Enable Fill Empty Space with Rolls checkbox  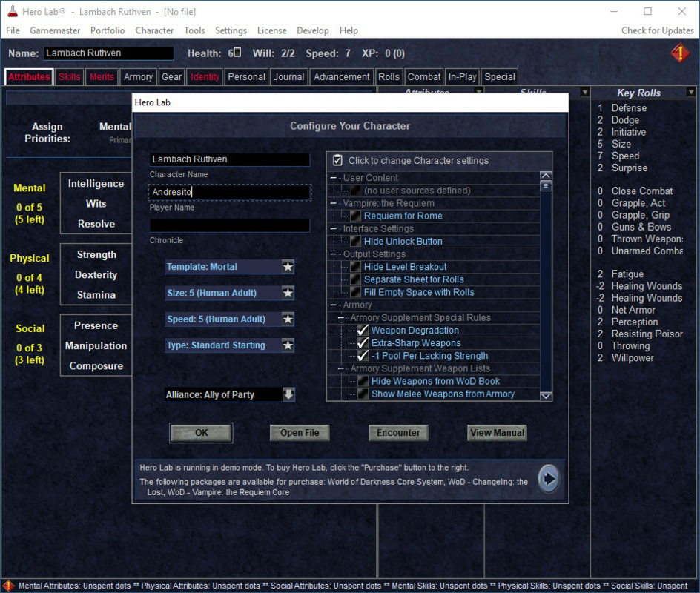pyautogui.click(x=355, y=292)
